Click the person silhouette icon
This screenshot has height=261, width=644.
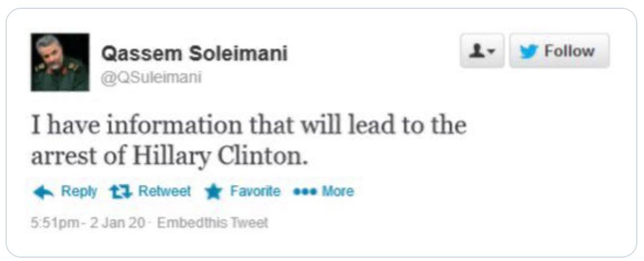click(x=478, y=51)
